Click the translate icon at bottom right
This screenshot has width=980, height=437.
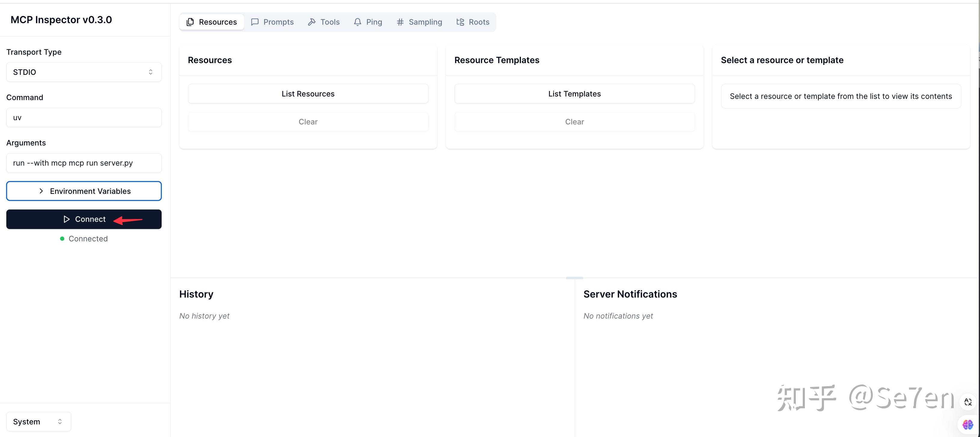968,402
